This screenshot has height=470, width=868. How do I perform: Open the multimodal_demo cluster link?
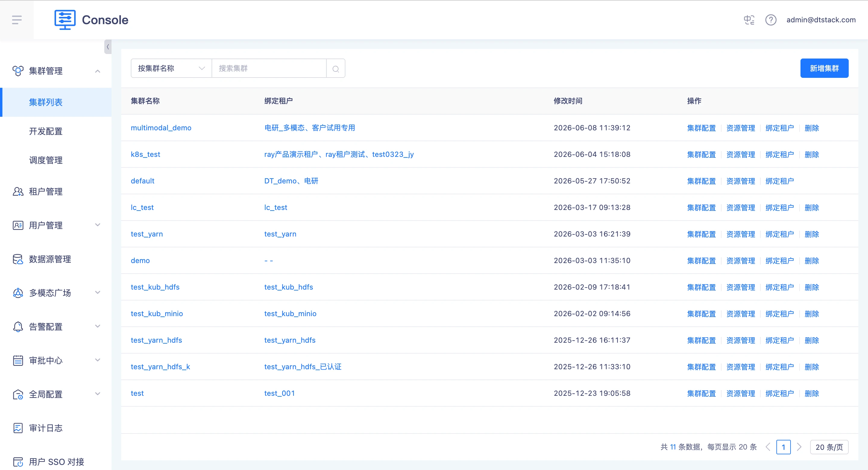point(161,128)
